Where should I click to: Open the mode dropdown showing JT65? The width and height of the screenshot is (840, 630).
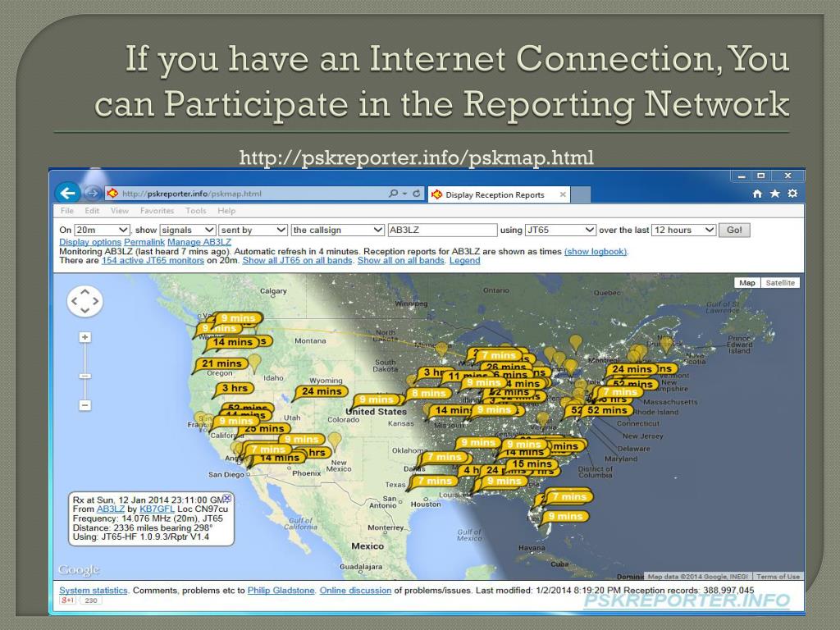coord(560,230)
